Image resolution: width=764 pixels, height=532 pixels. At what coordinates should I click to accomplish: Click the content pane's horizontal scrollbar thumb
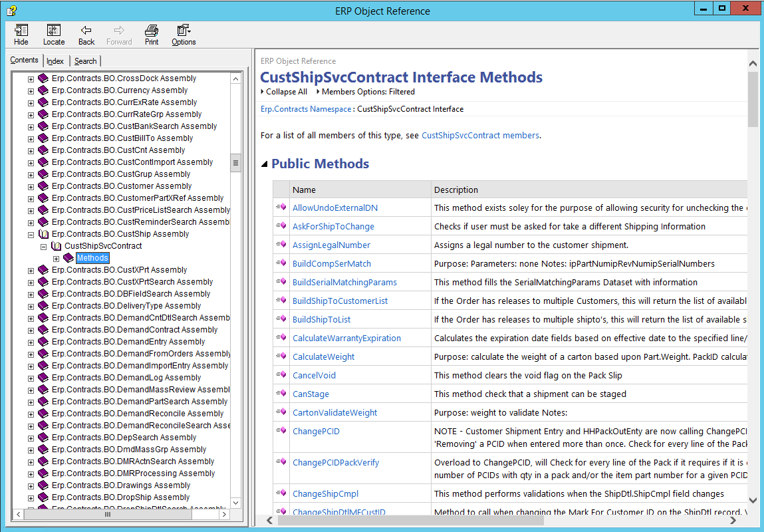tap(411, 520)
